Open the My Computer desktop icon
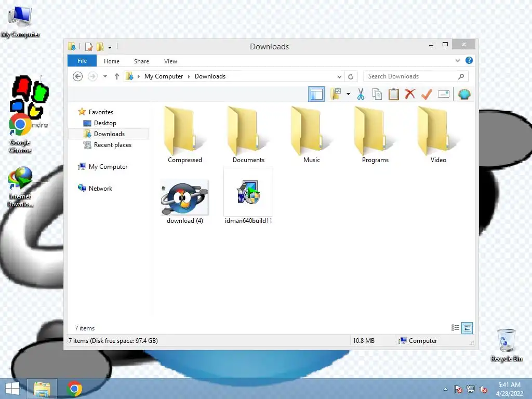The height and width of the screenshot is (399, 532). [x=20, y=21]
